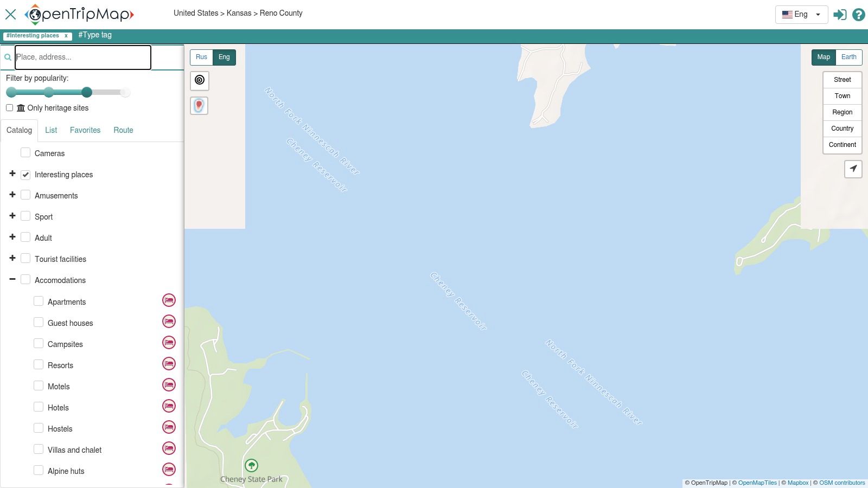
Task: Adjust the popularity filter slider
Action: pyautogui.click(x=87, y=92)
